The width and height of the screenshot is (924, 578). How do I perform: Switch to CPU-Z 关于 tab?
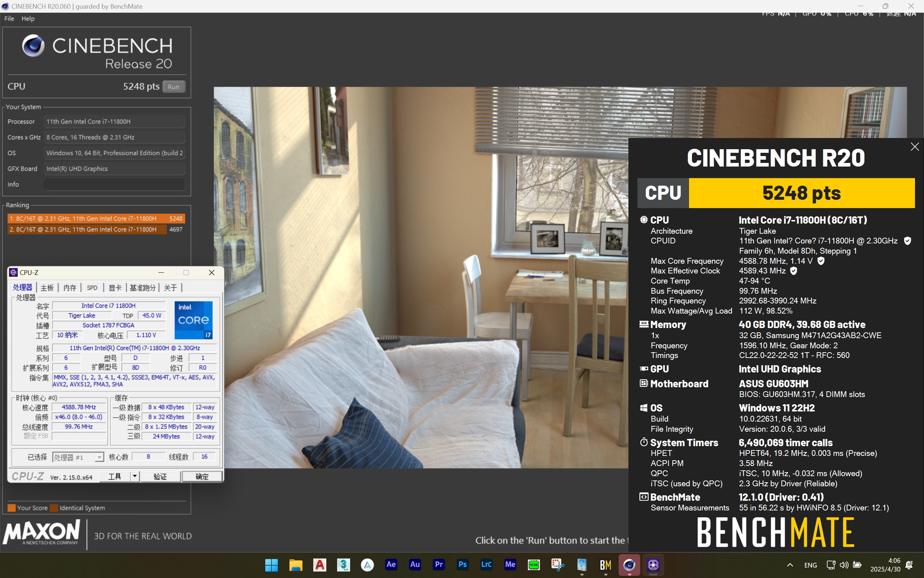point(170,288)
